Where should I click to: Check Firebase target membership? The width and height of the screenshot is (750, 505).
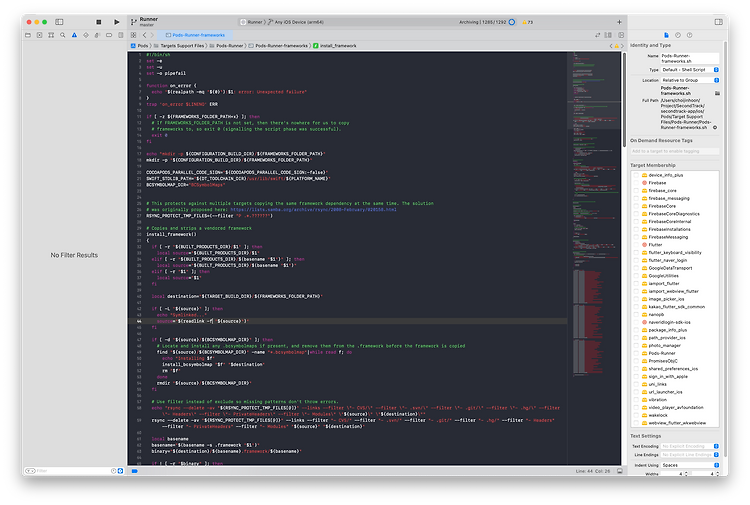tap(636, 183)
